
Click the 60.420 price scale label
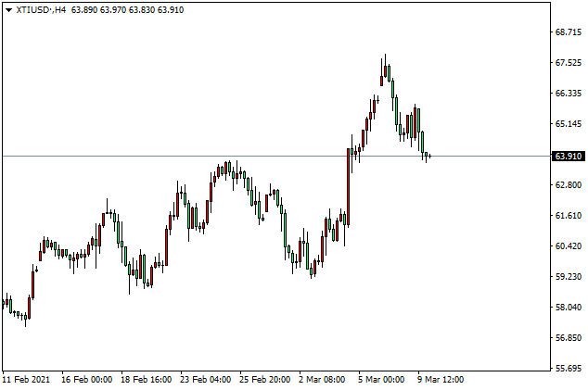pos(569,246)
